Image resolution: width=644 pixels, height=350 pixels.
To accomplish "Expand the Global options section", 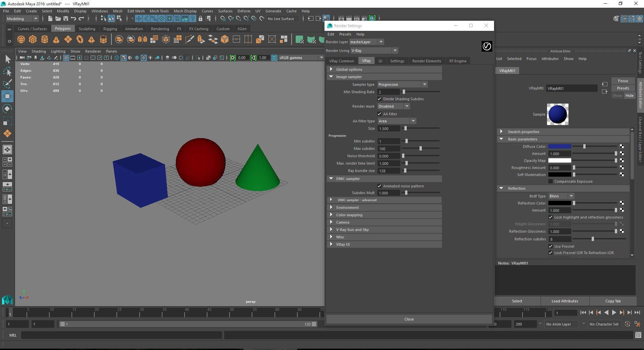I will pyautogui.click(x=385, y=69).
